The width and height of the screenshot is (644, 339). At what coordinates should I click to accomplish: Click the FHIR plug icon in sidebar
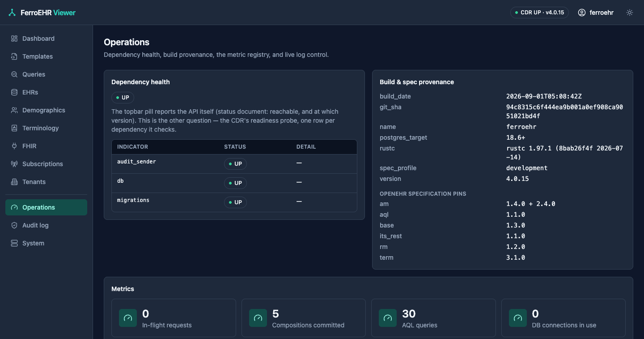tap(14, 146)
